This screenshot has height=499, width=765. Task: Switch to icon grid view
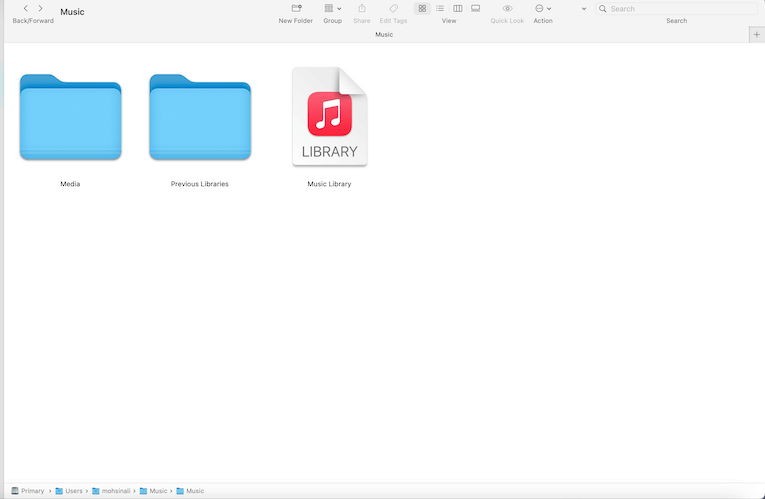tap(422, 8)
